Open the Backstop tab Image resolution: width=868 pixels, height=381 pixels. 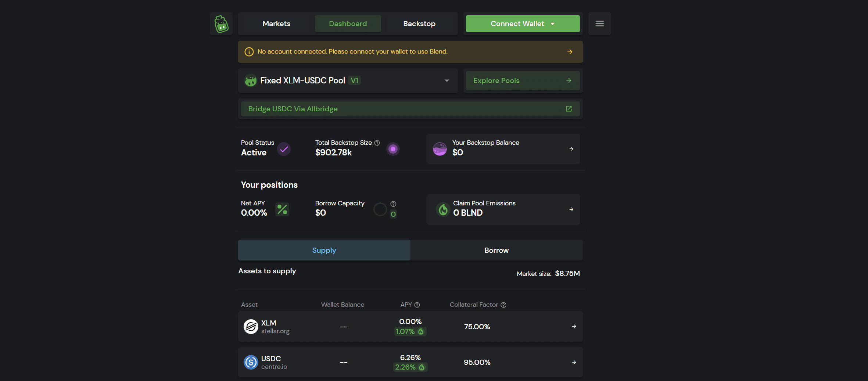tap(419, 24)
